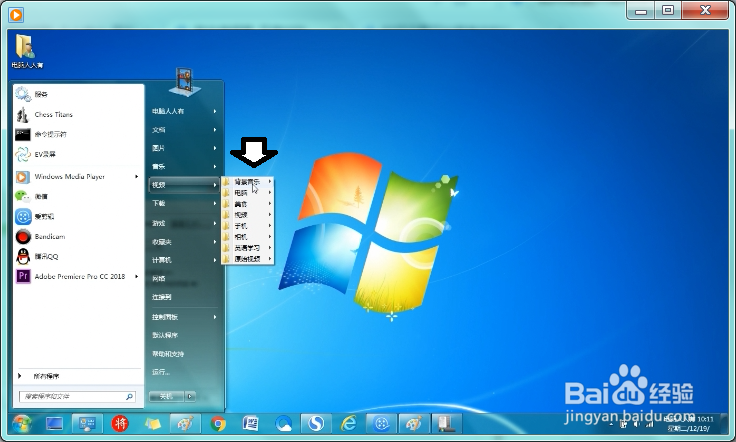Image resolution: width=736 pixels, height=442 pixels.
Task: Open the 游戏 games entry
Action: click(184, 223)
